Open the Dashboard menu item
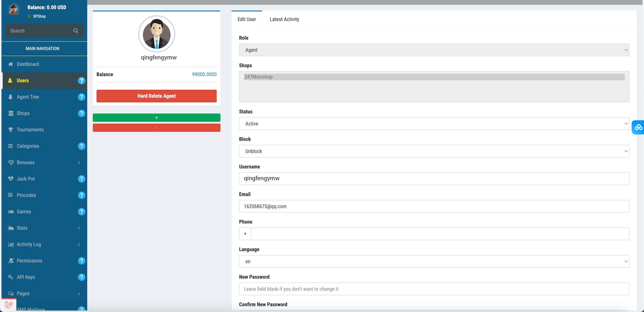The width and height of the screenshot is (644, 312). [44, 64]
